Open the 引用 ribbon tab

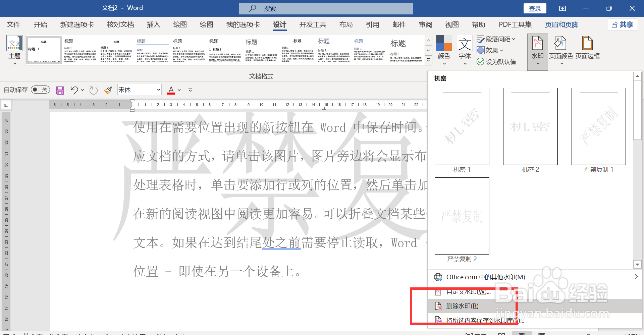372,24
